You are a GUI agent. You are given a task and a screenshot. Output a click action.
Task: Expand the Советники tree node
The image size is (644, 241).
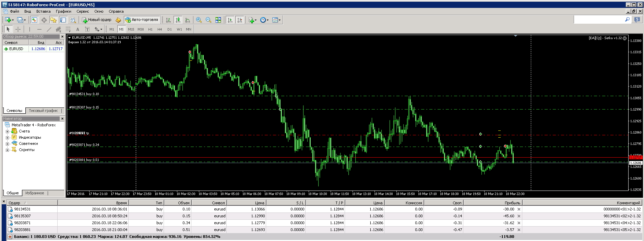click(x=7, y=144)
